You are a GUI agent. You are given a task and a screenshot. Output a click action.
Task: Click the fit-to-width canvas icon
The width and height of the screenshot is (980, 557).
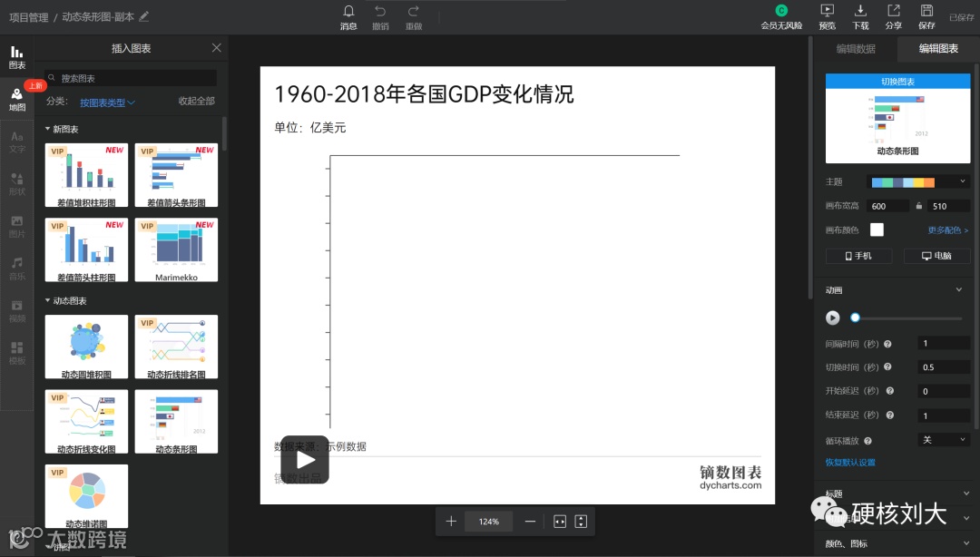(559, 522)
